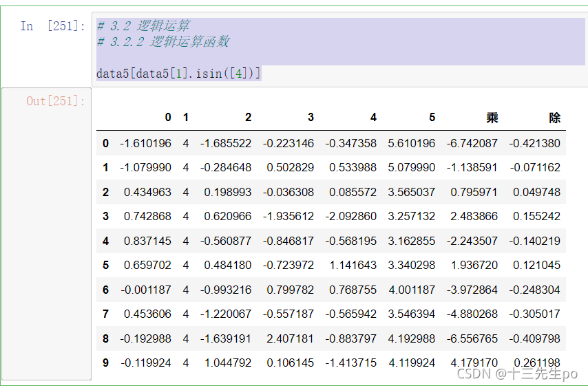This screenshot has width=588, height=388.
Task: Click row index label 3
Action: click(105, 216)
